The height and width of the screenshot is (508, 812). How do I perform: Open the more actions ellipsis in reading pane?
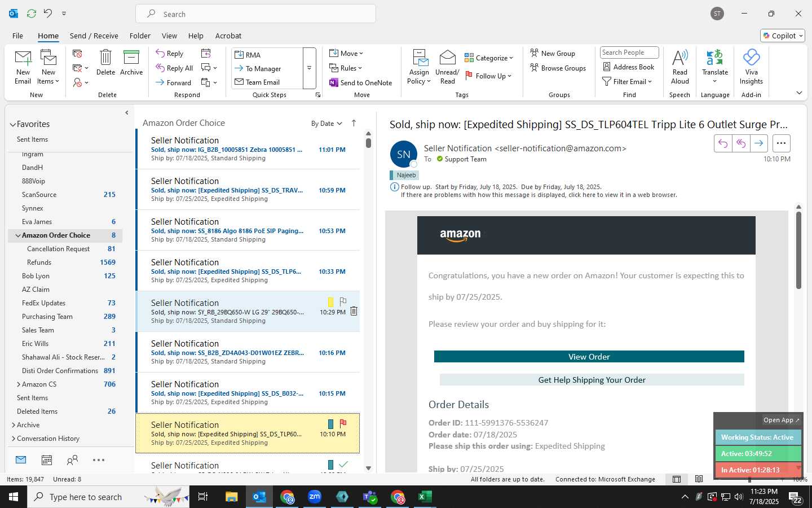pos(781,143)
